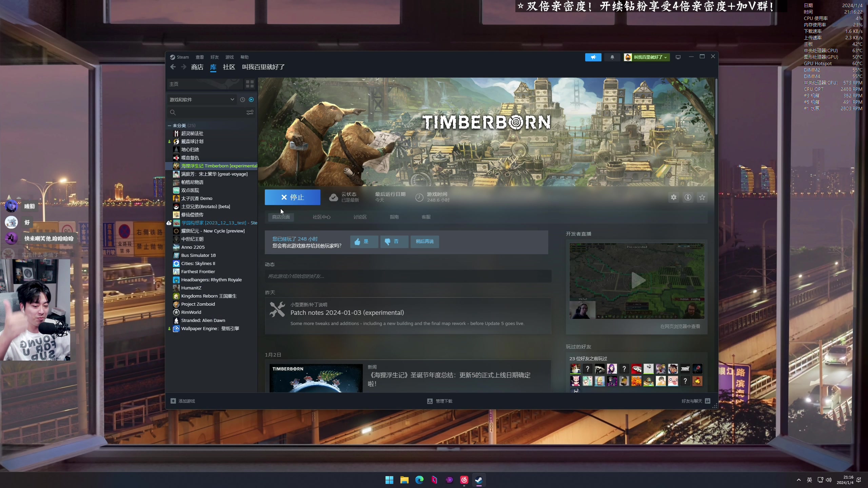Switch library to grid view icon
The width and height of the screenshot is (868, 488).
(x=250, y=84)
